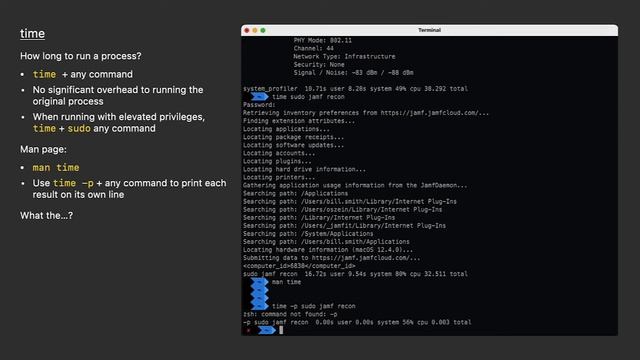The height and width of the screenshot is (360, 640).
Task: Click the terminal block cursor at the final prompt
Action: pos(281,330)
